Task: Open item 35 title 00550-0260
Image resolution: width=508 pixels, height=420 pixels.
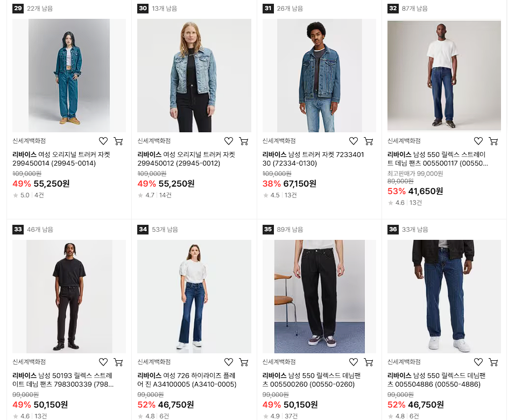Action: (312, 380)
